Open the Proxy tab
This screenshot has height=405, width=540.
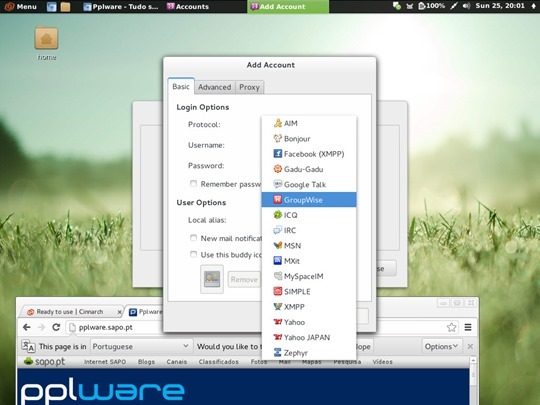pyautogui.click(x=249, y=87)
